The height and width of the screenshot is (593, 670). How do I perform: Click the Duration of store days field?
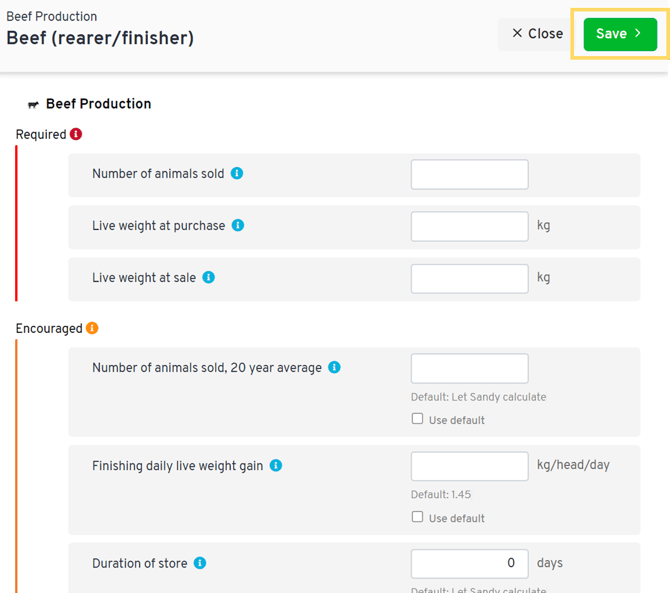click(469, 564)
